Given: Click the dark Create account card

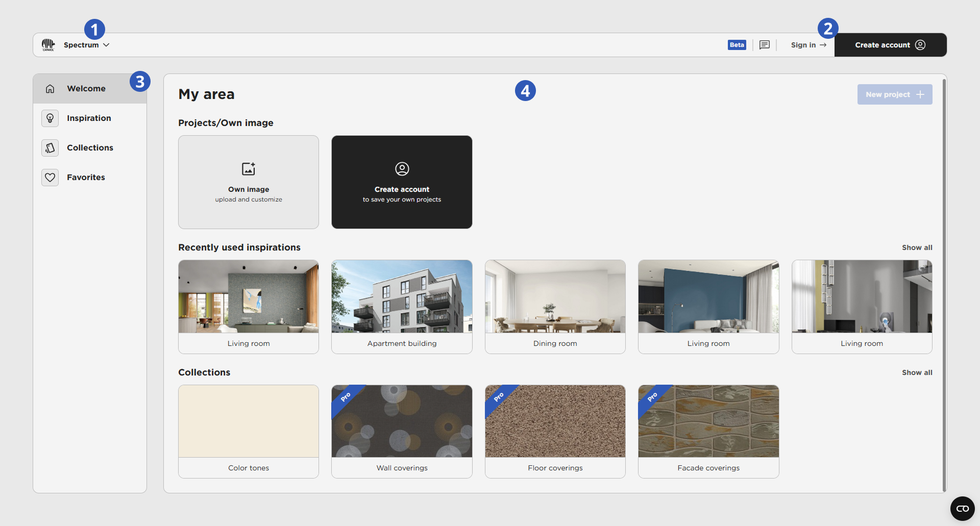Looking at the screenshot, I should [402, 182].
